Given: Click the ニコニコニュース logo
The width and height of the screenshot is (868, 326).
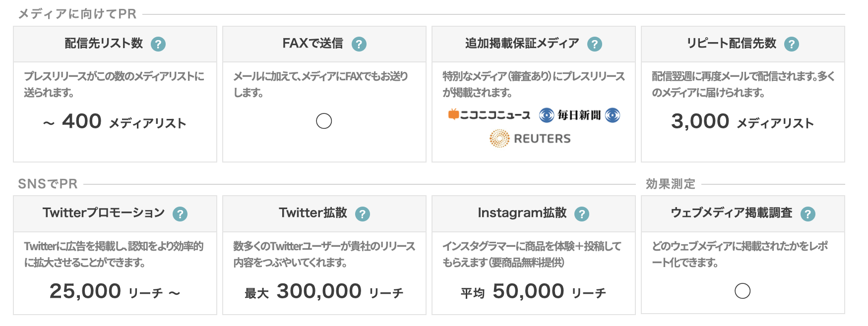Looking at the screenshot, I should tap(489, 115).
